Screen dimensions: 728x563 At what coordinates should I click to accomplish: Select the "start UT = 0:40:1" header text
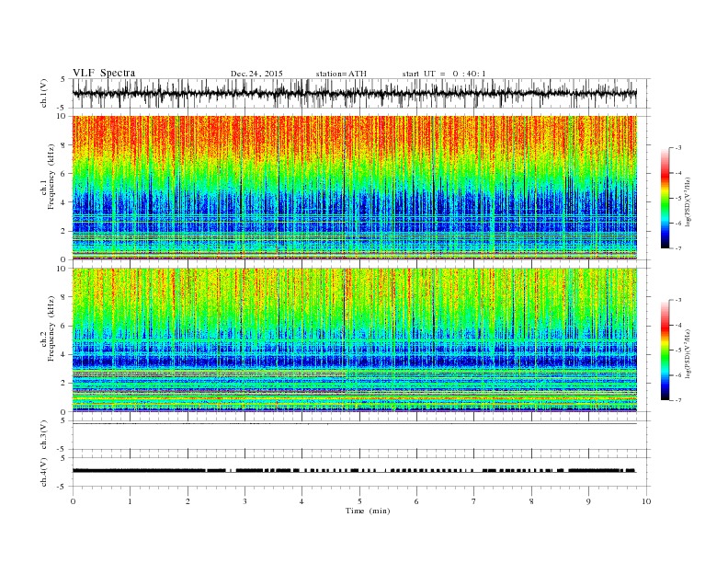(x=444, y=74)
